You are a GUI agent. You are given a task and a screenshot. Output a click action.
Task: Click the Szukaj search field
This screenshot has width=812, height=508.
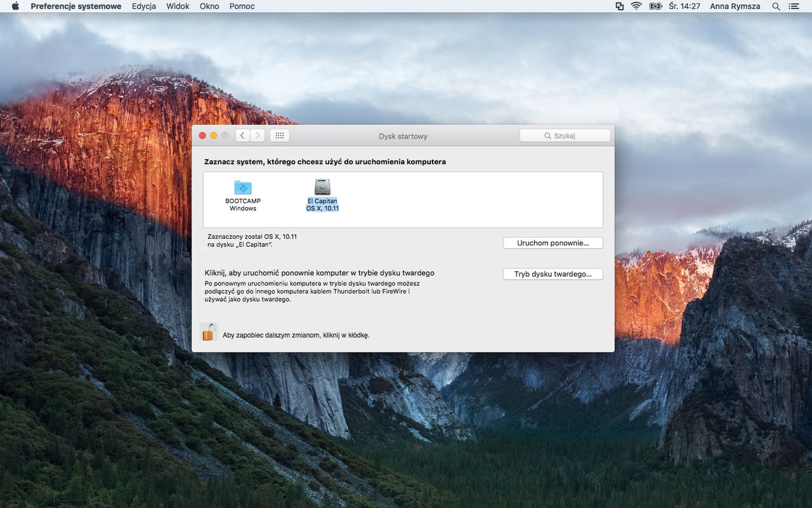(565, 135)
